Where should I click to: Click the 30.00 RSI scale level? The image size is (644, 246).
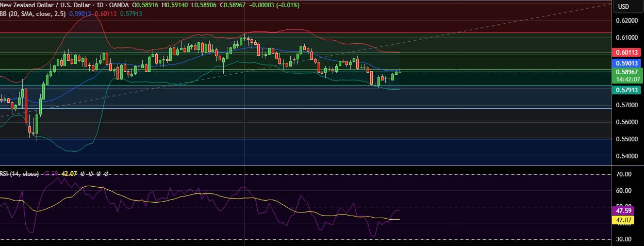pyautogui.click(x=624, y=239)
